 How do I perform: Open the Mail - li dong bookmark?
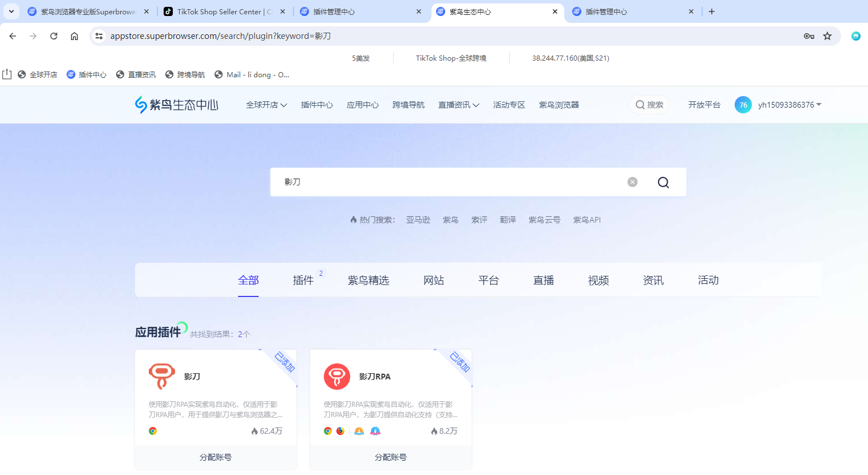(252, 74)
